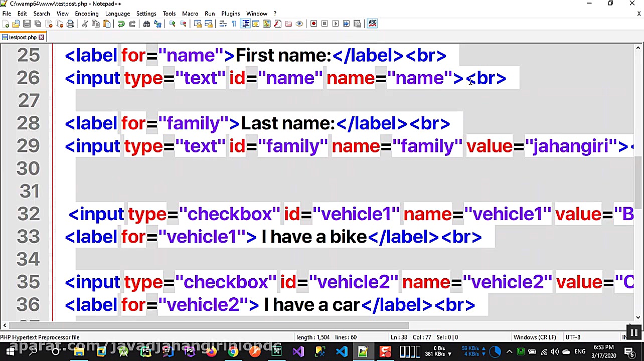Open Chrome from the Windows taskbar
Image resolution: width=644 pixels, height=361 pixels.
tap(233, 351)
